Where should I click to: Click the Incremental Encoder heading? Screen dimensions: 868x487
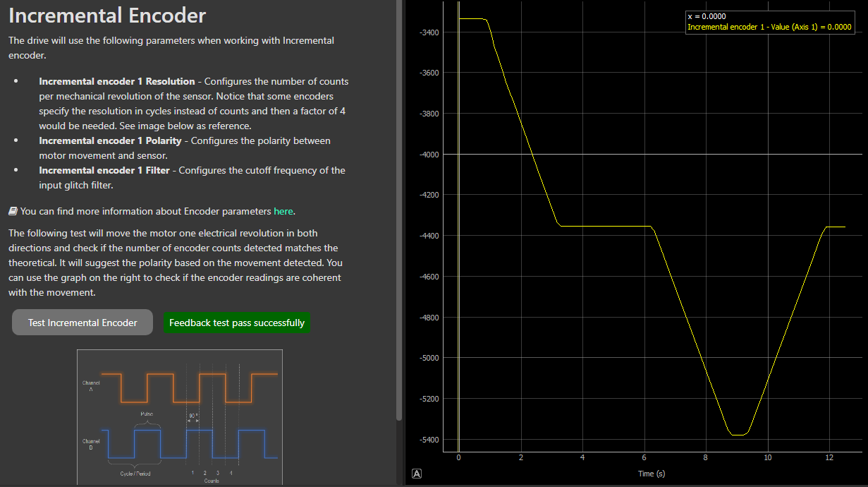click(107, 16)
